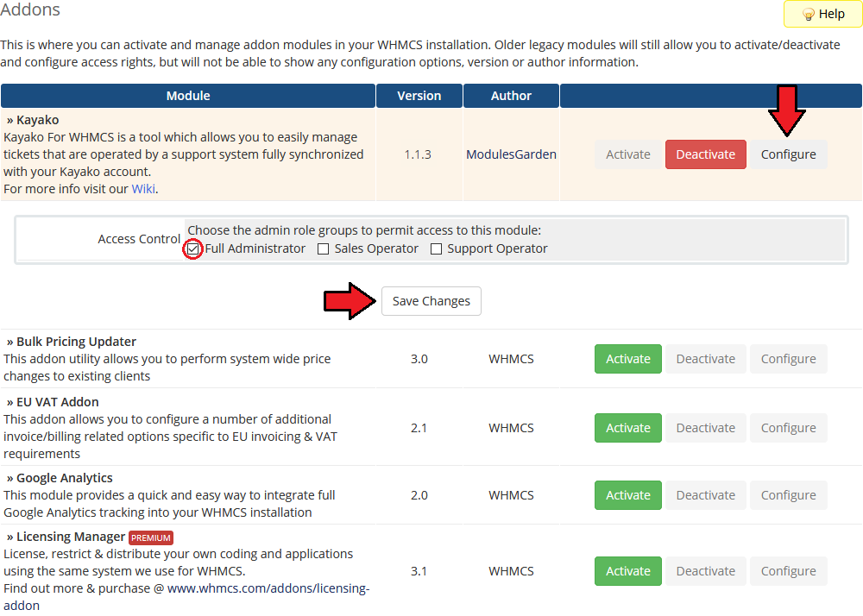Open the Kayako Wiki link

tap(143, 189)
